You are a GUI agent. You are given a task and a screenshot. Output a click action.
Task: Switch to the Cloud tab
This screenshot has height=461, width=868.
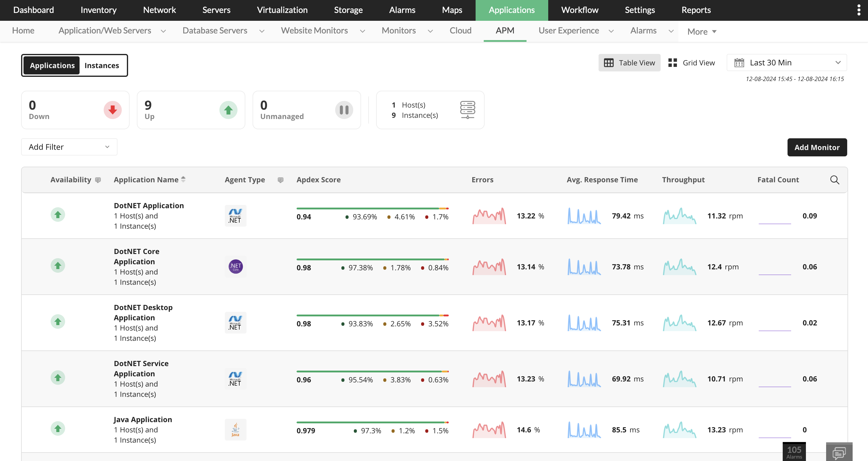(x=460, y=31)
